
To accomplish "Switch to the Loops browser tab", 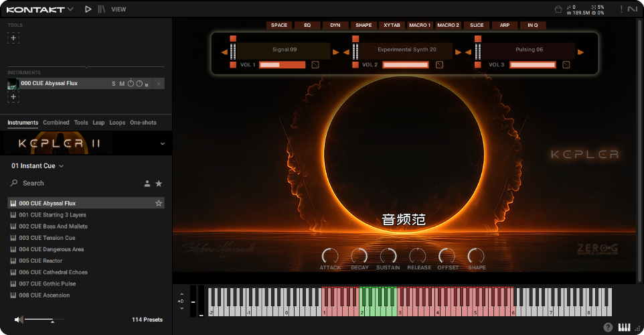I will tap(117, 123).
